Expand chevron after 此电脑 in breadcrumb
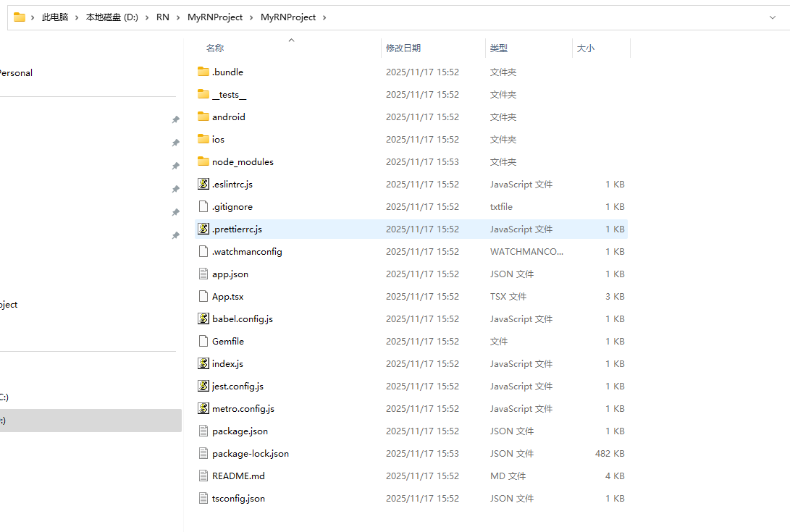The image size is (790, 532). (x=77, y=17)
